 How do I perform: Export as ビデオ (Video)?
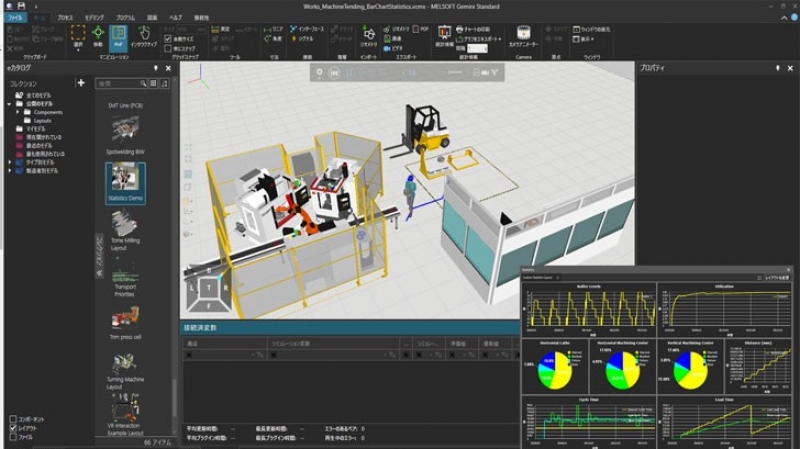(393, 48)
